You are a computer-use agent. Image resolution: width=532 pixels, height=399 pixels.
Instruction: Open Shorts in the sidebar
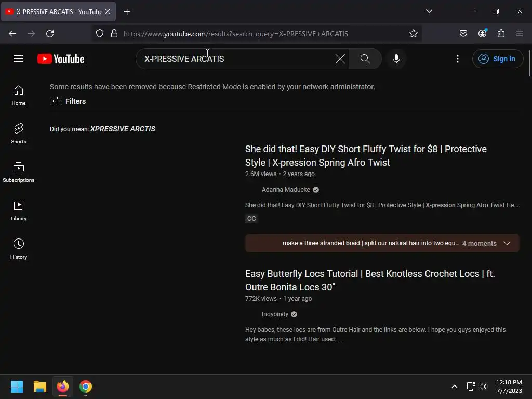tap(19, 134)
